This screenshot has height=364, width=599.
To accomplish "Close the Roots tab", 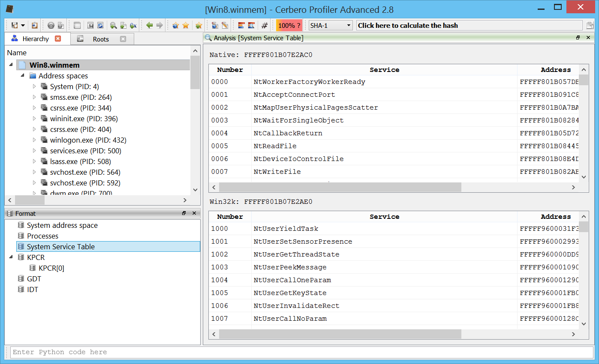I will (123, 39).
